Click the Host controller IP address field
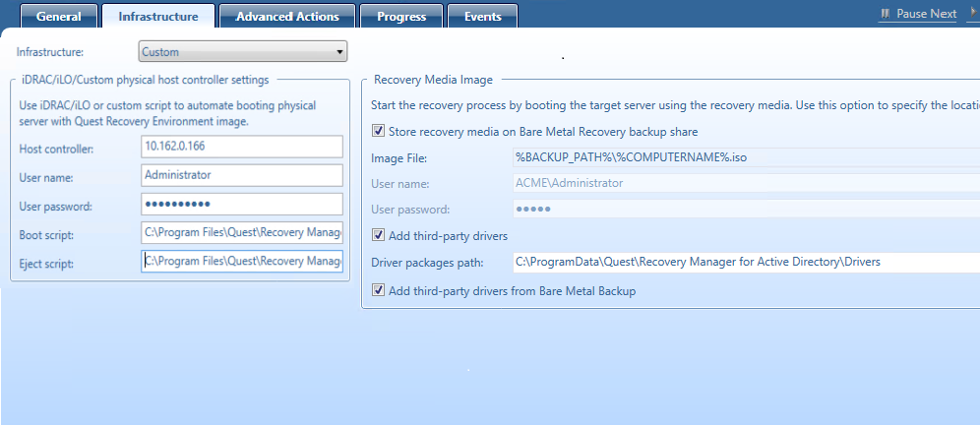Screen dimensions: 980x425 coord(242,147)
